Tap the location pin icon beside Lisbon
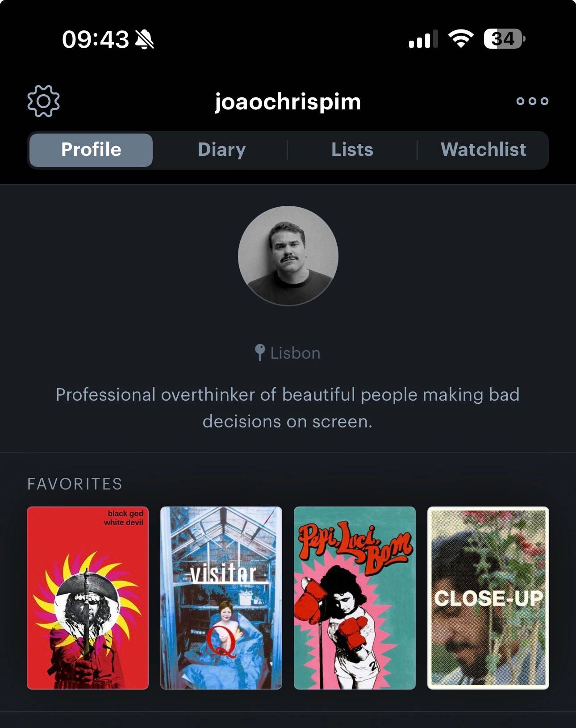Screen dimensions: 576x728 259,353
